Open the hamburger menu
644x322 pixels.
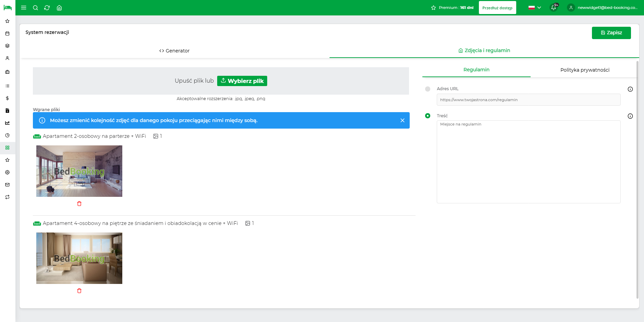[24, 8]
